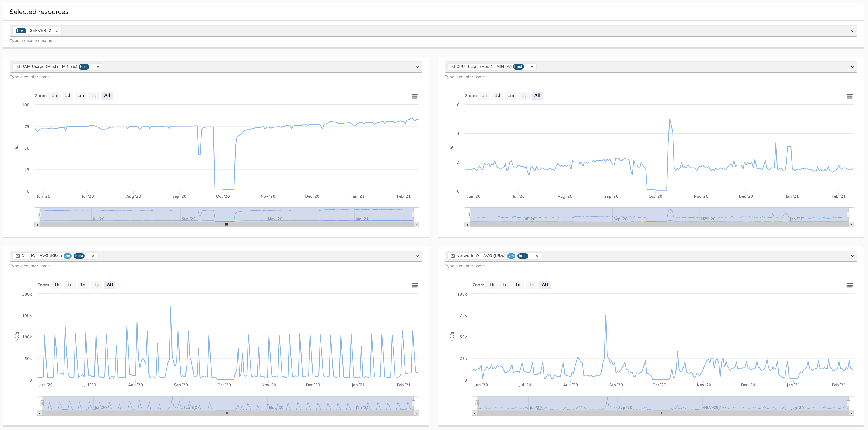The width and height of the screenshot is (868, 430).
Task: Set RAM Usage chart zoom to 1d
Action: [x=67, y=96]
